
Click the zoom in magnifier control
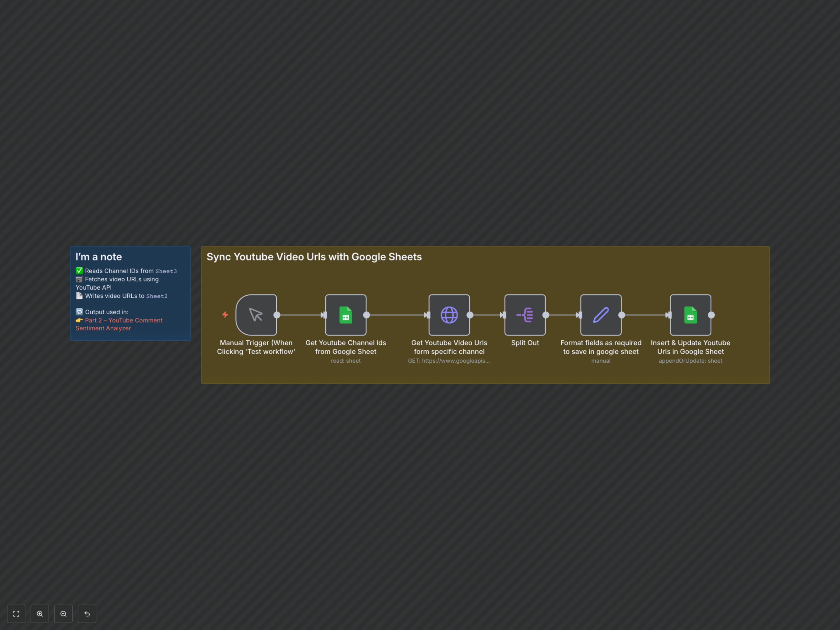(40, 614)
